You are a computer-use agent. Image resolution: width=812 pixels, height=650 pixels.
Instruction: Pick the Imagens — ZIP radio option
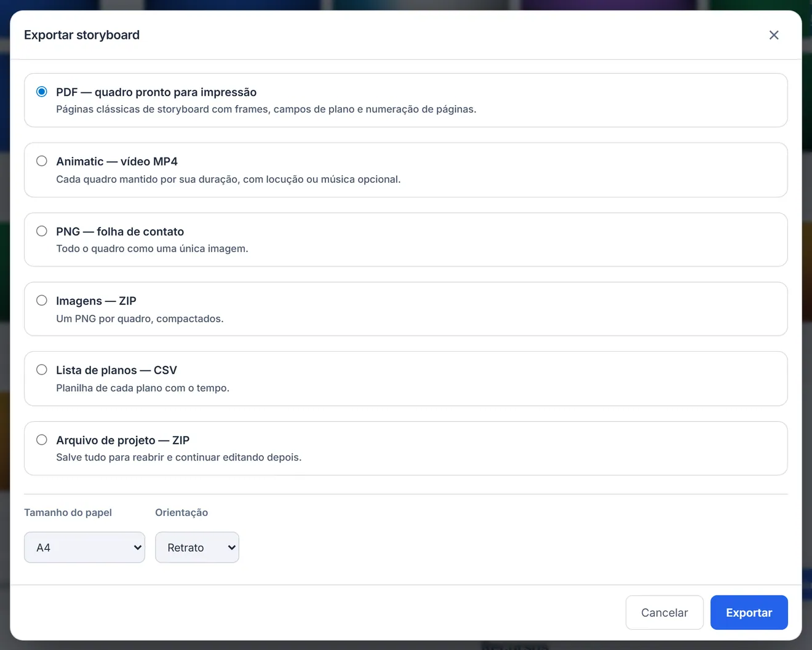[42, 301]
